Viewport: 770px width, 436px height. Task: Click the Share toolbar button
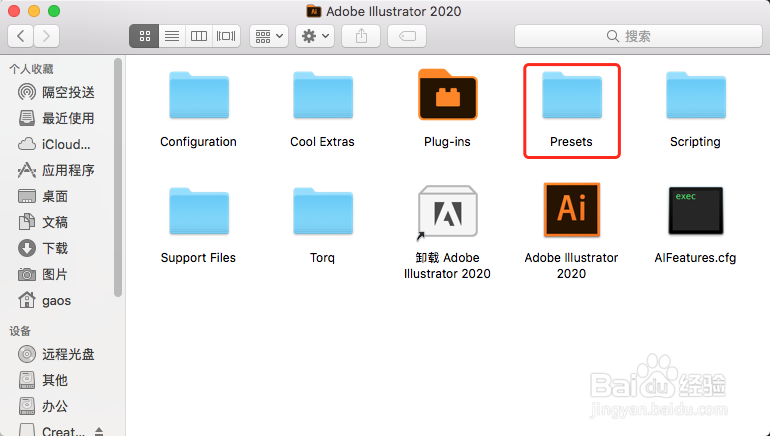(x=361, y=36)
